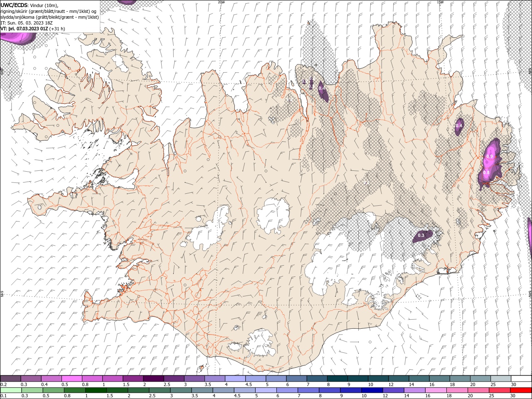The height and width of the screenshot is (399, 532).
Task: Click the '0.1' label under the bottom color bar
Action: click(x=3, y=396)
